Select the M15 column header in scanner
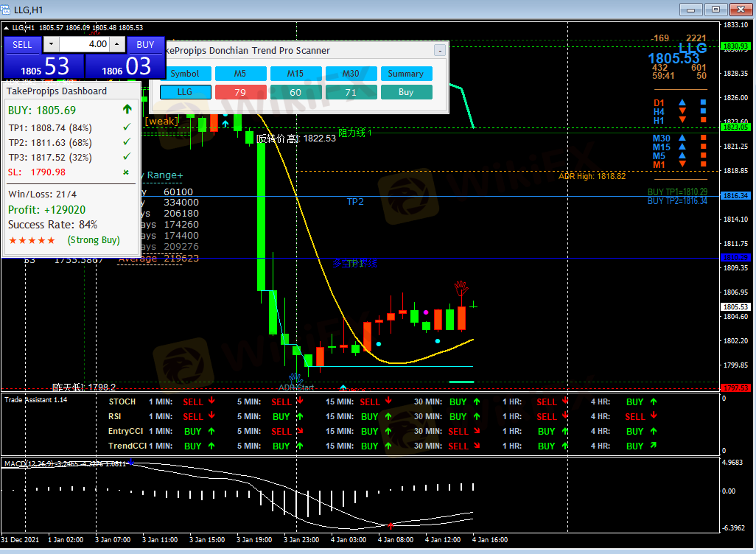This screenshot has width=756, height=554. tap(295, 74)
